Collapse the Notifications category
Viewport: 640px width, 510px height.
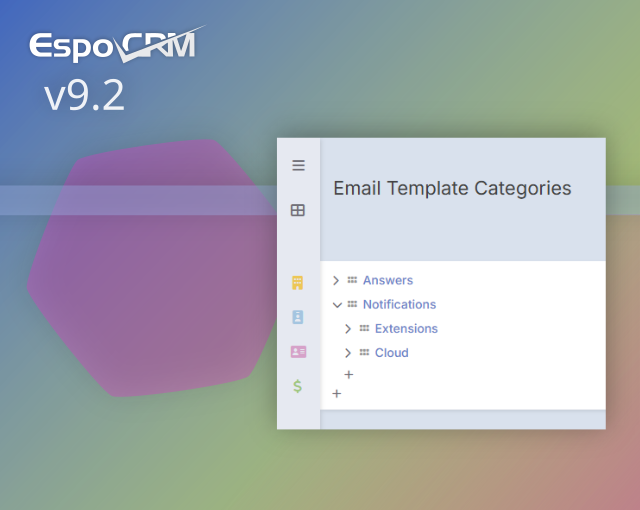point(337,305)
